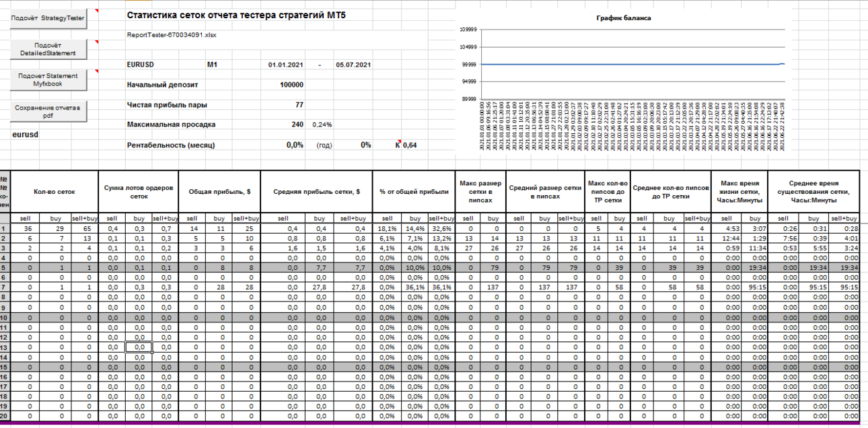Click the Подсчет Statement Myfxbook button

(x=48, y=79)
